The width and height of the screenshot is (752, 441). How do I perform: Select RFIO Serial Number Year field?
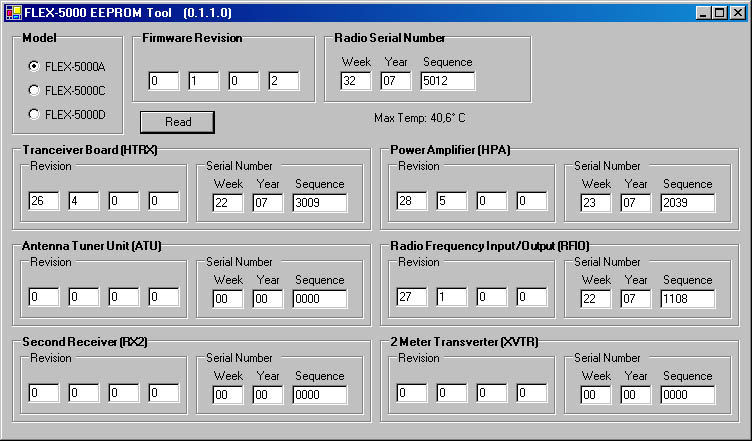click(x=635, y=299)
